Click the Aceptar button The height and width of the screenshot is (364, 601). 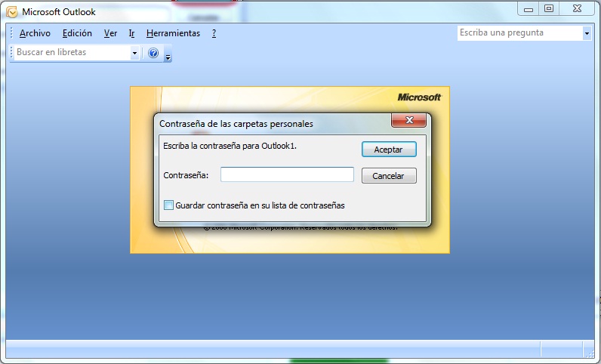click(x=389, y=150)
